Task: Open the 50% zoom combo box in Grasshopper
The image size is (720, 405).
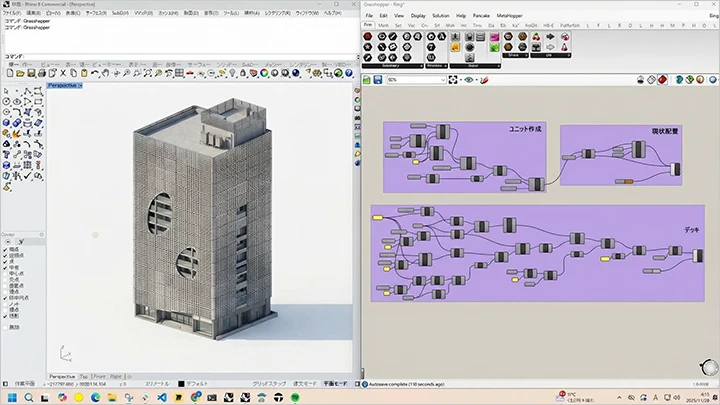Action: 416,80
